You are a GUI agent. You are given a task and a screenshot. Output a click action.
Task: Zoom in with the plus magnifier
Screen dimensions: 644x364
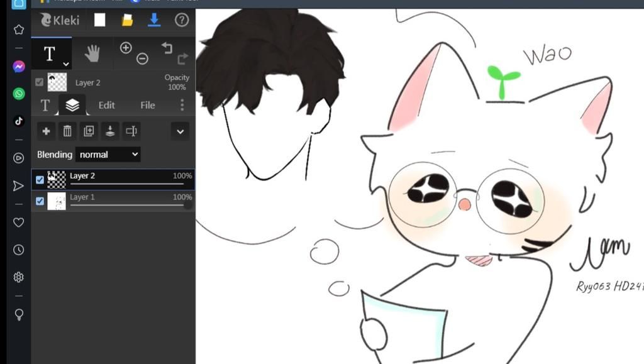click(126, 48)
